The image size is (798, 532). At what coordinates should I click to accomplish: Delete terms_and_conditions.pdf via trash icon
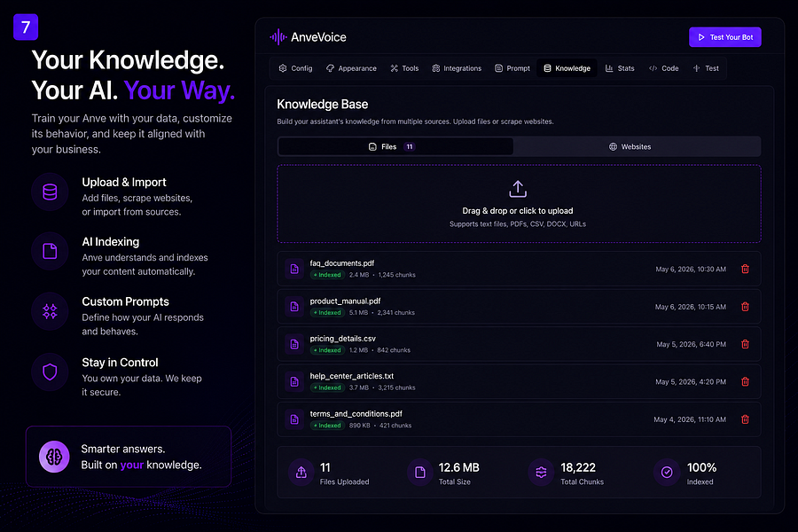[x=745, y=419]
